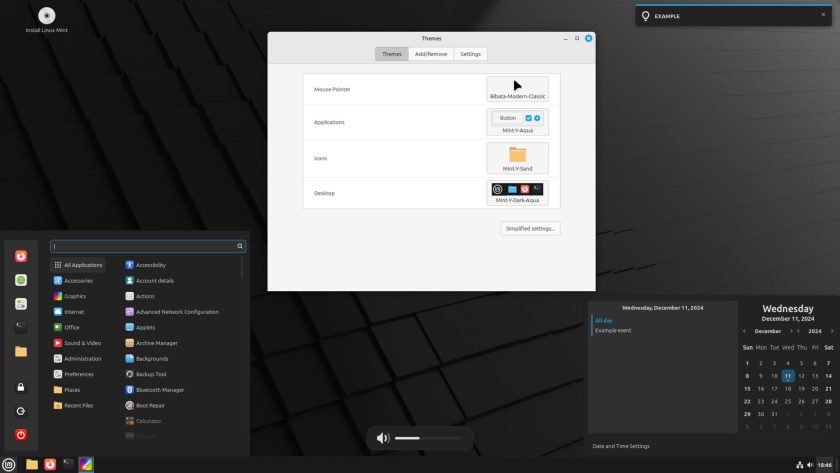The image size is (840, 473).
Task: Switch to the Themes tab
Action: click(x=392, y=54)
